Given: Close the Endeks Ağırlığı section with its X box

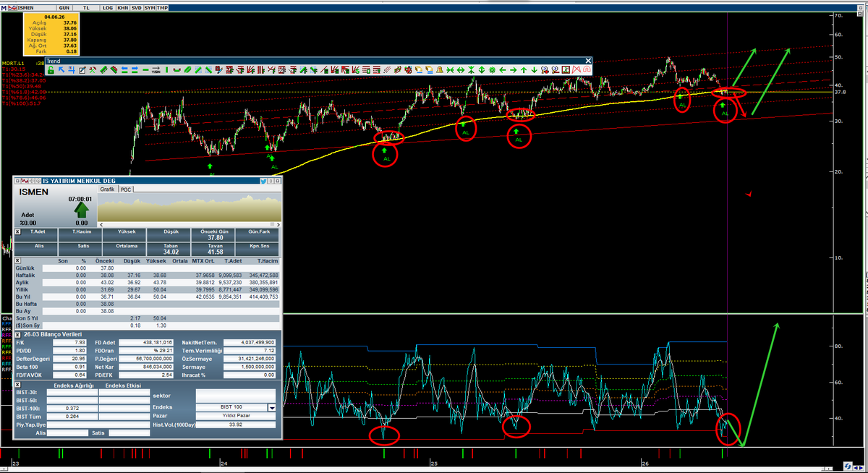Looking at the screenshot, I should (x=18, y=385).
